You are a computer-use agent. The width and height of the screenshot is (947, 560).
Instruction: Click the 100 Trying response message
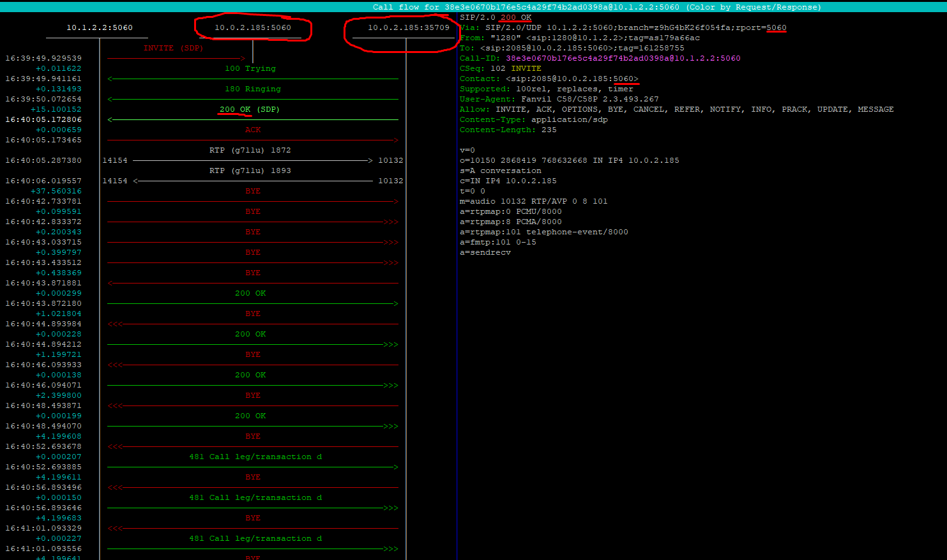(x=250, y=69)
